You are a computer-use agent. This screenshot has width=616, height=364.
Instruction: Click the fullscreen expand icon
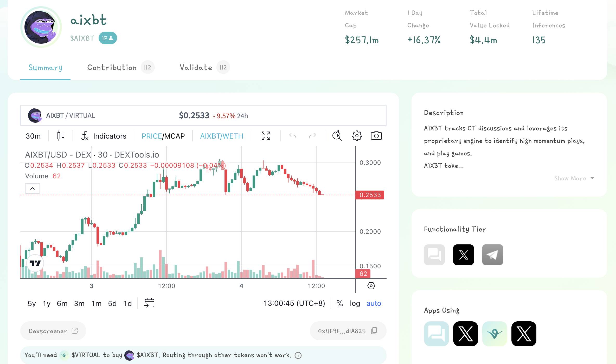pos(265,136)
